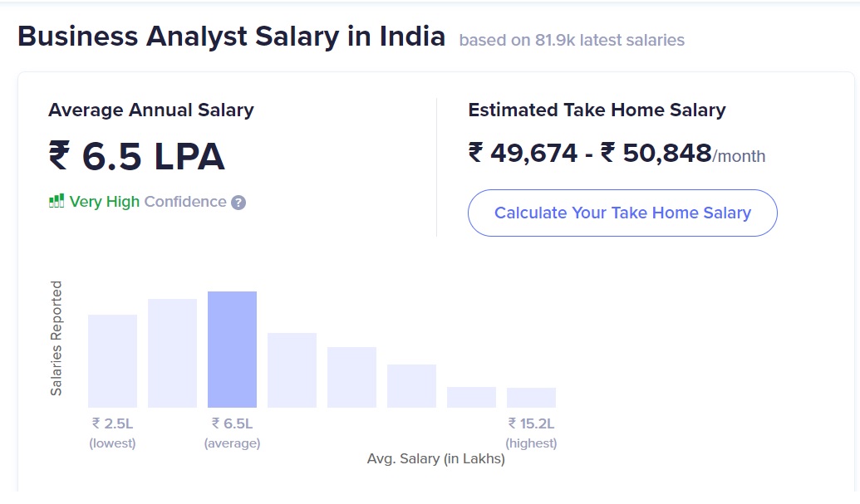Click the bar above ₹ 15.2L highest
This screenshot has width=860, height=504.
tap(531, 398)
